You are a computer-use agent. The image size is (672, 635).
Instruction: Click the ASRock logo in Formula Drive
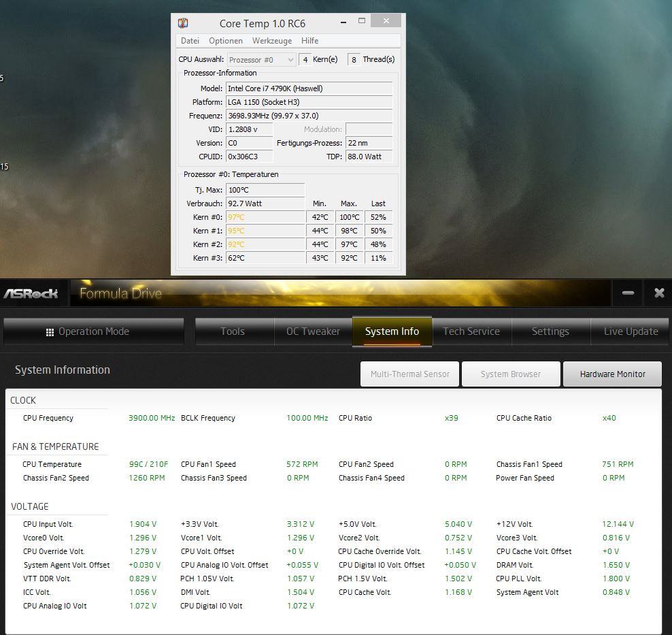click(x=31, y=294)
